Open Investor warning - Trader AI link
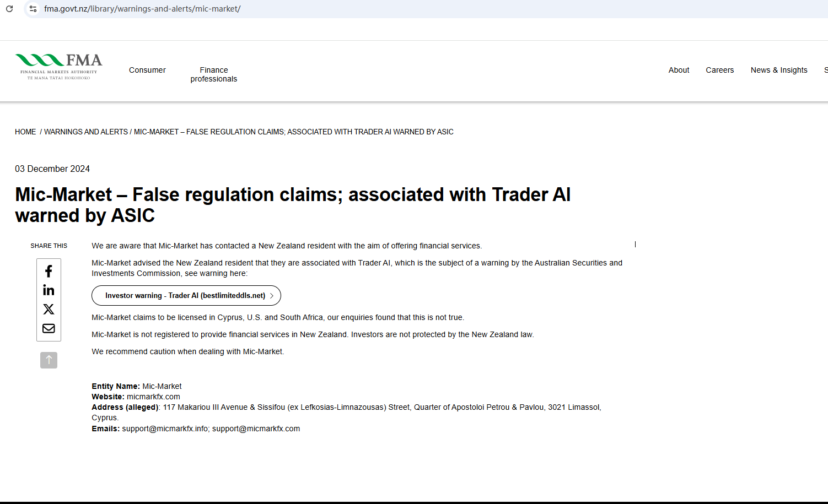The width and height of the screenshot is (828, 504). click(x=186, y=296)
